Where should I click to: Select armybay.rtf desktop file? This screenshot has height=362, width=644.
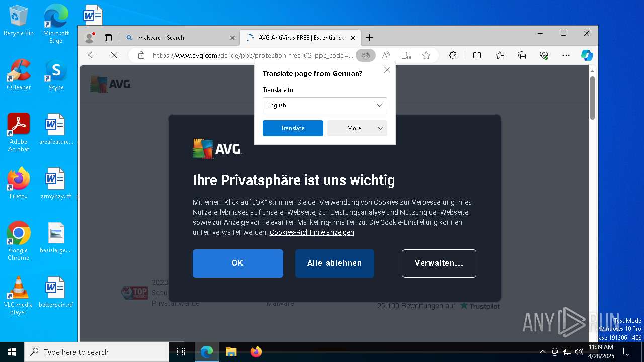point(56,183)
